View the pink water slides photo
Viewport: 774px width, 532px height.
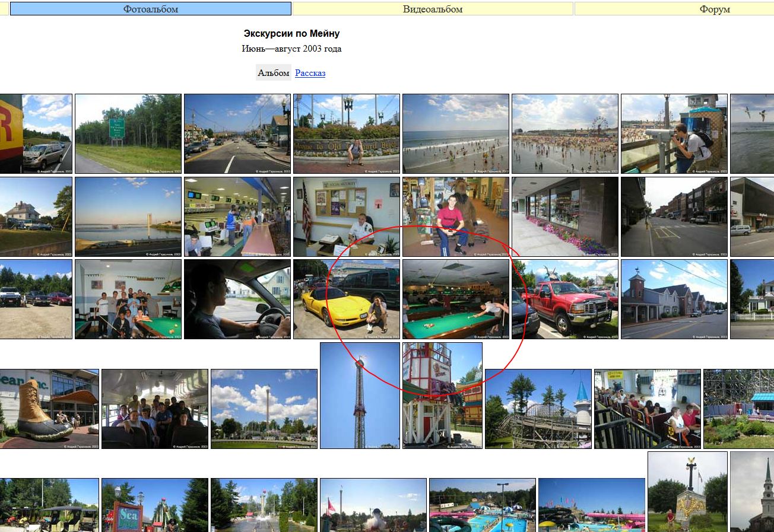(592, 505)
